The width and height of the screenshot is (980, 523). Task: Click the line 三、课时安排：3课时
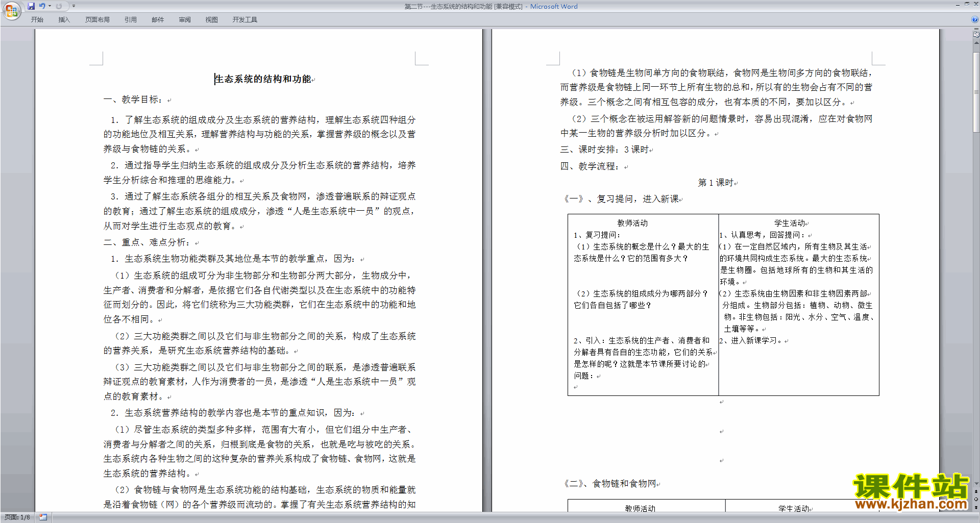pos(604,150)
